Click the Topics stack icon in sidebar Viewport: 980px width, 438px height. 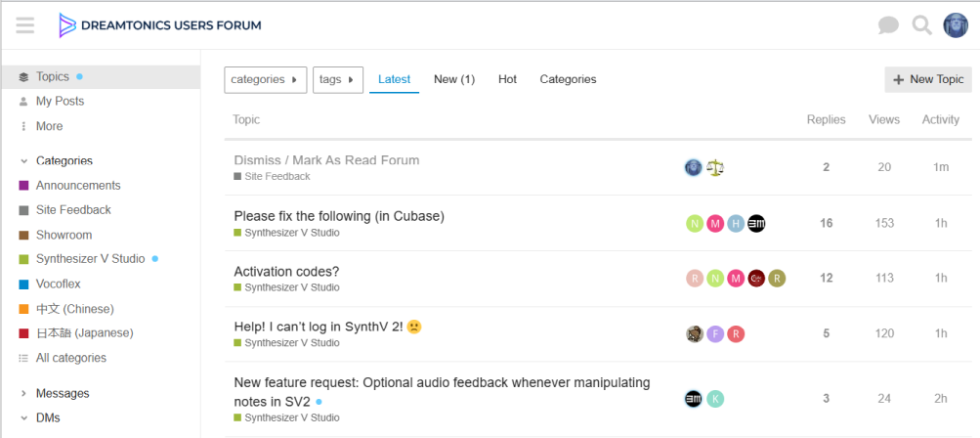point(23,77)
